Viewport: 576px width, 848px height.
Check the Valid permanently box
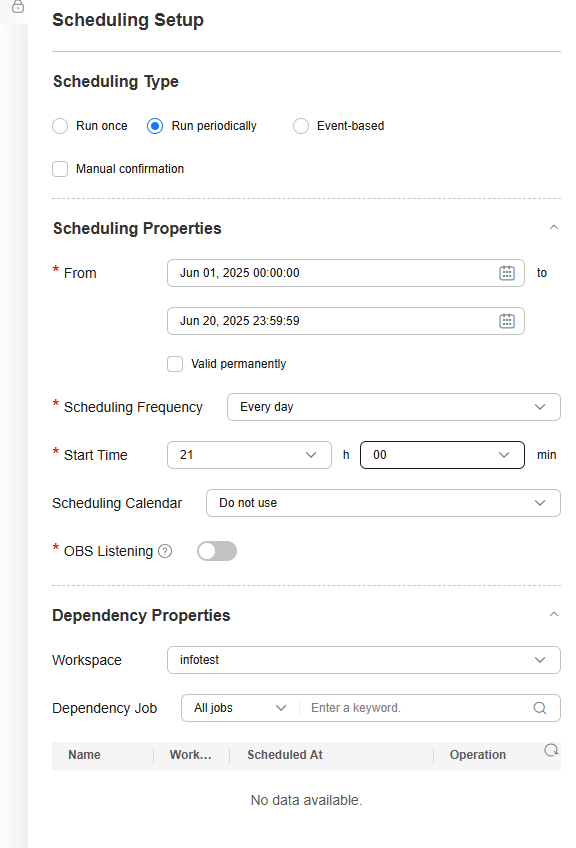175,364
